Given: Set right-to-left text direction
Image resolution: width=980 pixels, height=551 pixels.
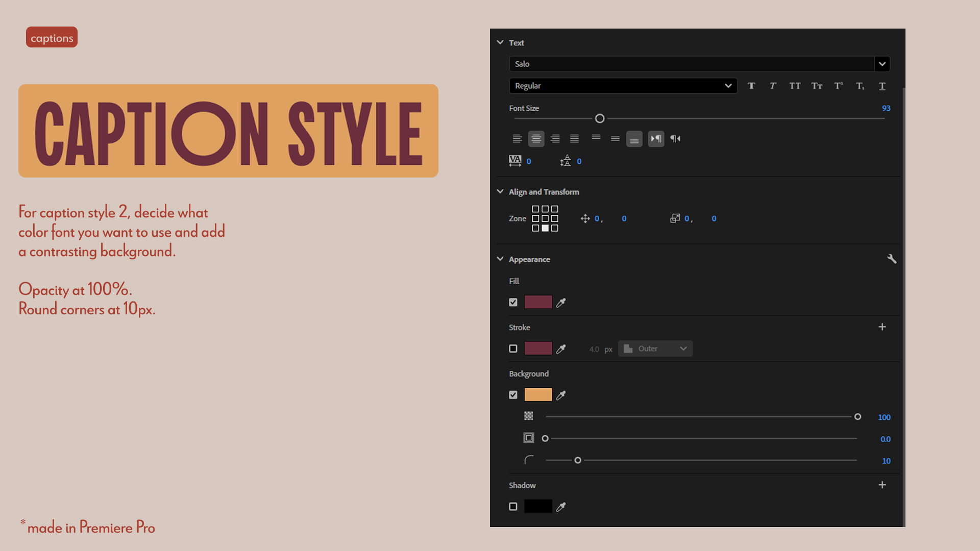Looking at the screenshot, I should click(675, 138).
